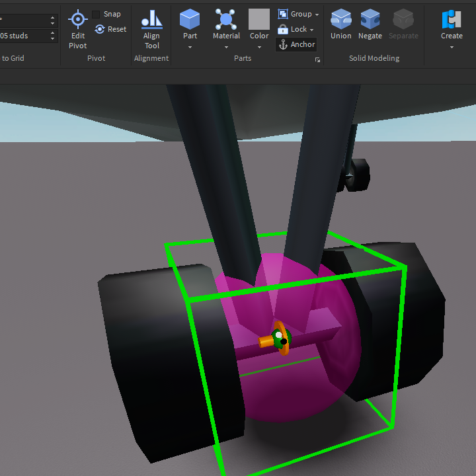
Task: Enable the Snap checkbox in Pivot
Action: (97, 14)
